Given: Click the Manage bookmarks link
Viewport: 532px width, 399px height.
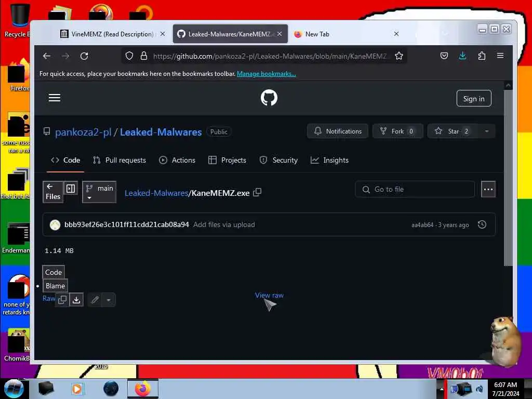Looking at the screenshot, I should pos(267,74).
